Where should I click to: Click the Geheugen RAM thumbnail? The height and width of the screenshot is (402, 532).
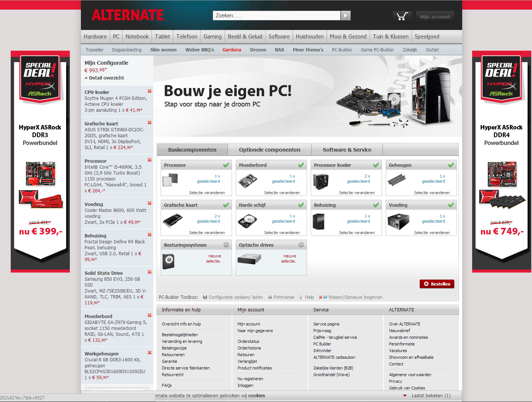[397, 180]
